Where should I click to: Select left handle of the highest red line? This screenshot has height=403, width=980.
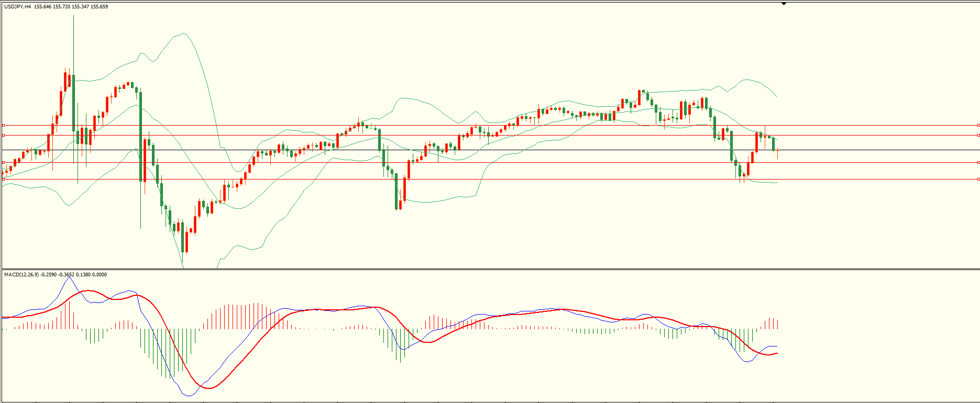(x=3, y=125)
